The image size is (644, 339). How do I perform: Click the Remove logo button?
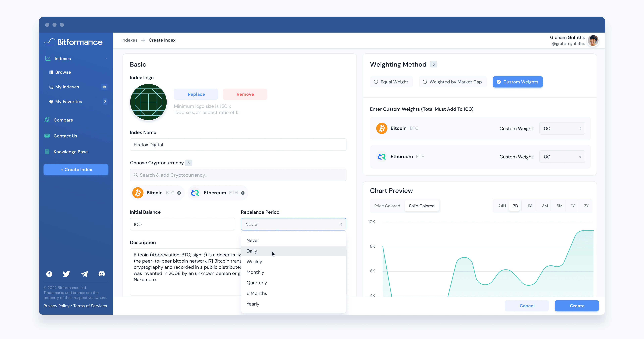click(x=245, y=94)
